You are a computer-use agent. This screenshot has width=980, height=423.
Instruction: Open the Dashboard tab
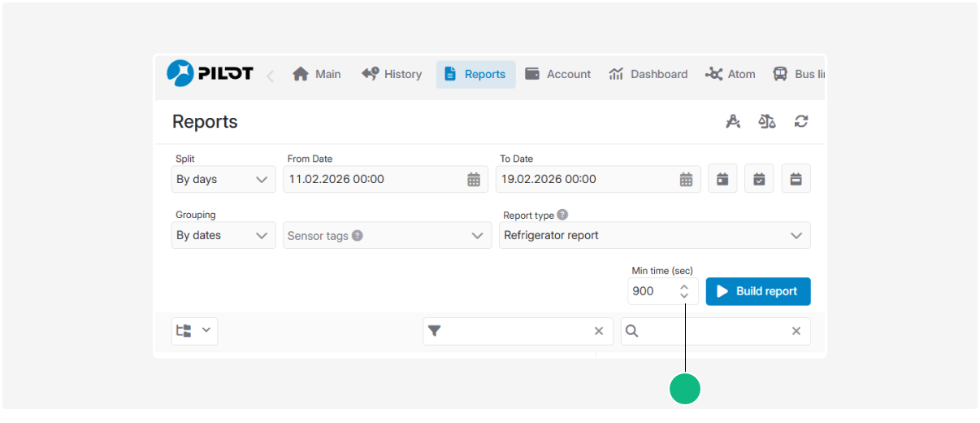(x=648, y=74)
